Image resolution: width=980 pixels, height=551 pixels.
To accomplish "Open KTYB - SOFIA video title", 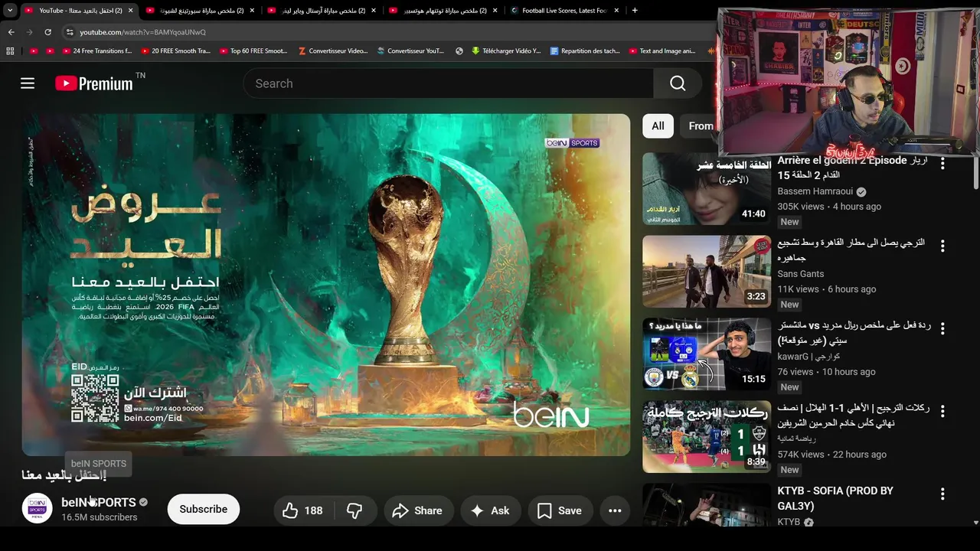I will pyautogui.click(x=835, y=498).
